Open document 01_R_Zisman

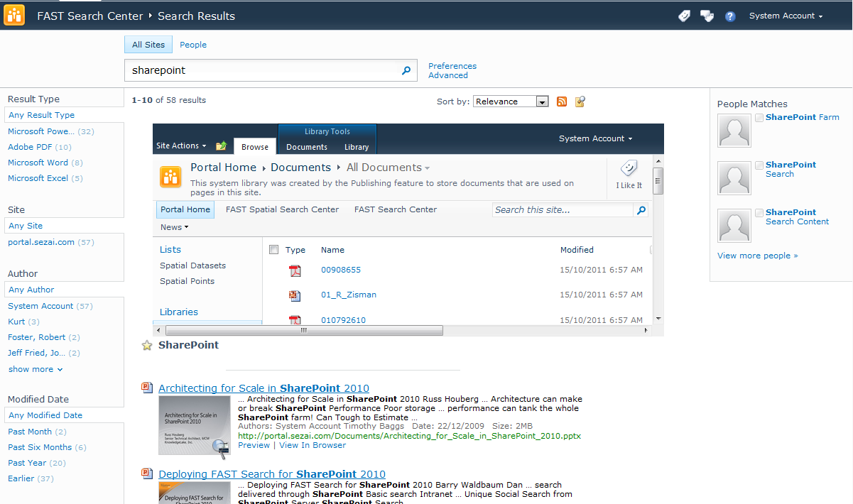349,295
